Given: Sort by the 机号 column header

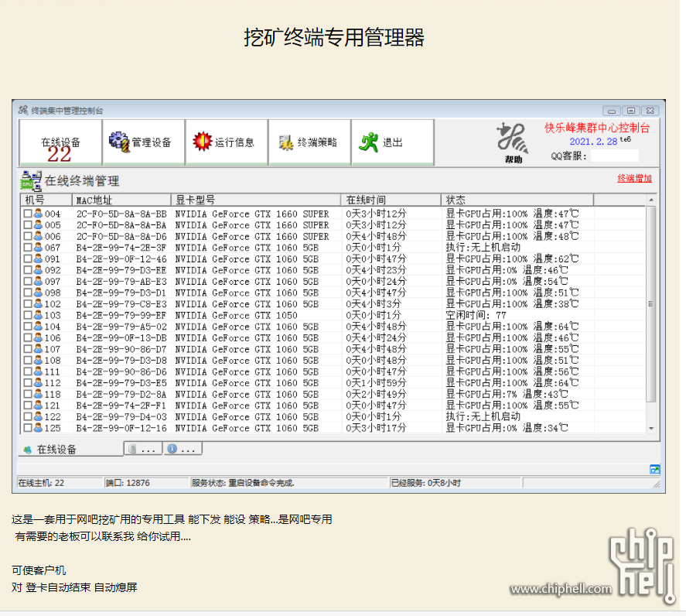Looking at the screenshot, I should [46, 200].
